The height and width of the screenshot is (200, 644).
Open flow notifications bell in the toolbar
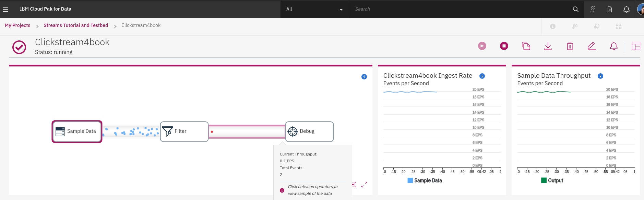(x=614, y=46)
